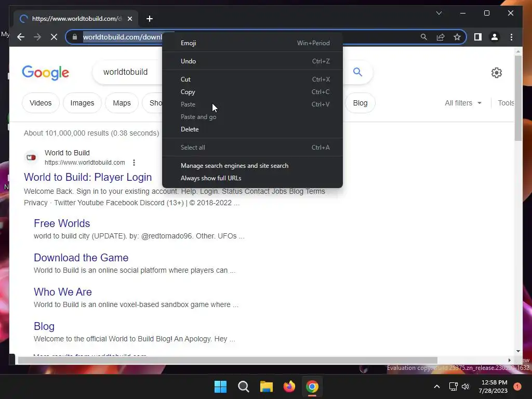The height and width of the screenshot is (399, 532).
Task: Open volume control in system tray
Action: 465,387
